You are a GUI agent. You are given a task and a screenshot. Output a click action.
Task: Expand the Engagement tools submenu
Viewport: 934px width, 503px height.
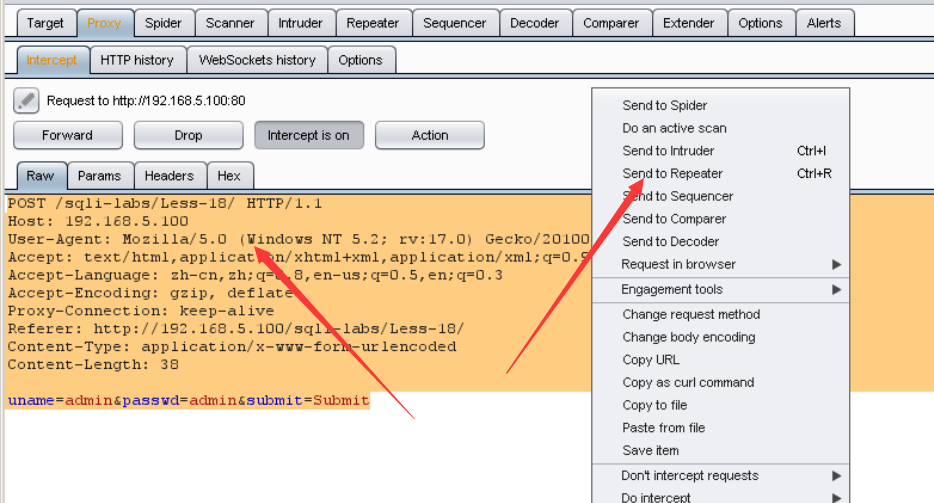pos(720,290)
